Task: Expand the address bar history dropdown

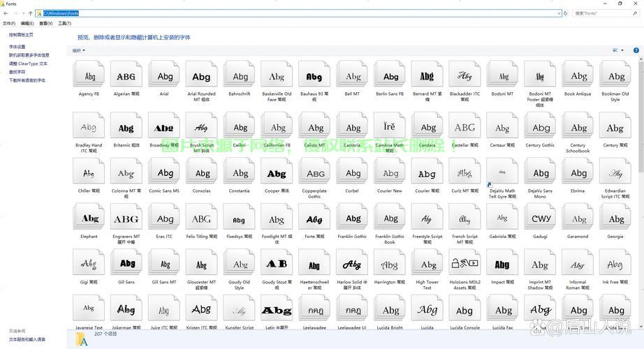Action: (559, 13)
